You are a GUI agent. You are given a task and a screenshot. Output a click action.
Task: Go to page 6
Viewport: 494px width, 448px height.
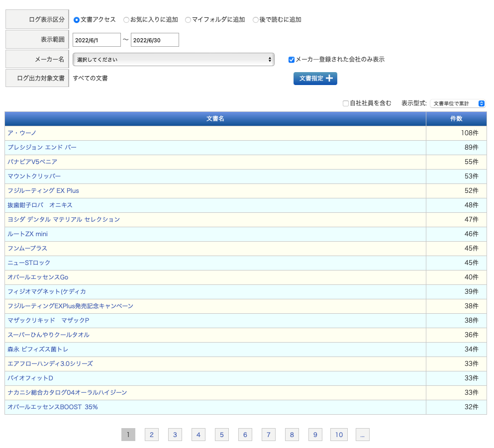245,435
